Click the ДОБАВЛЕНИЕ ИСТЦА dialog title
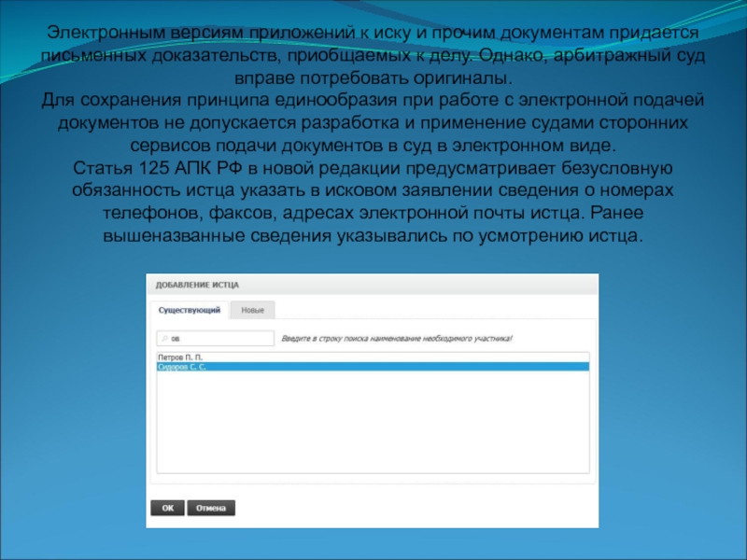 [x=198, y=284]
